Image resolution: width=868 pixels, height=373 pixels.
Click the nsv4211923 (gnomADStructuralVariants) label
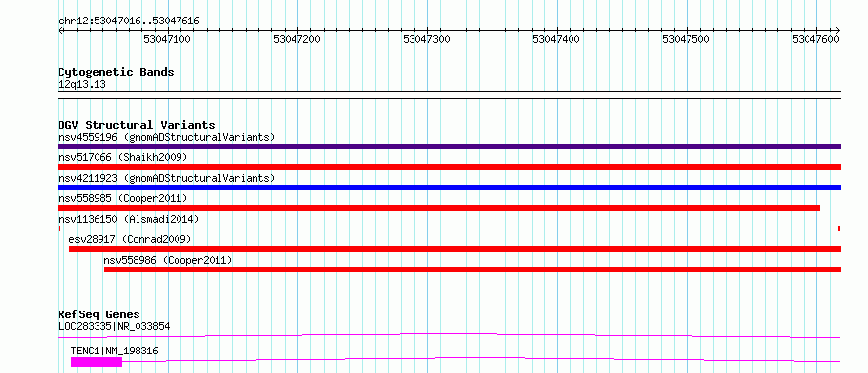point(167,178)
